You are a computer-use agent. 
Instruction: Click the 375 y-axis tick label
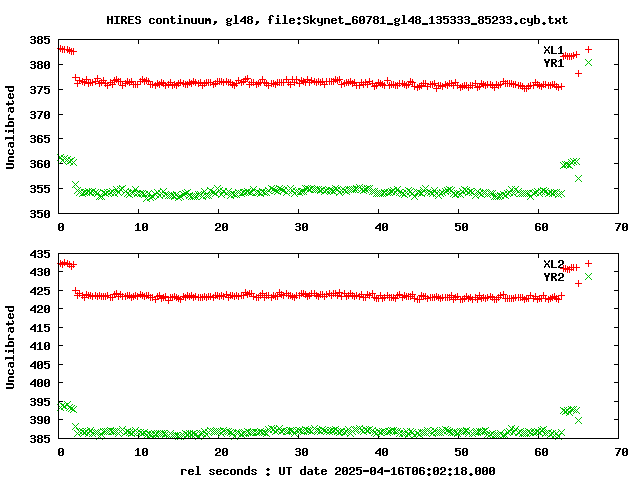40,90
